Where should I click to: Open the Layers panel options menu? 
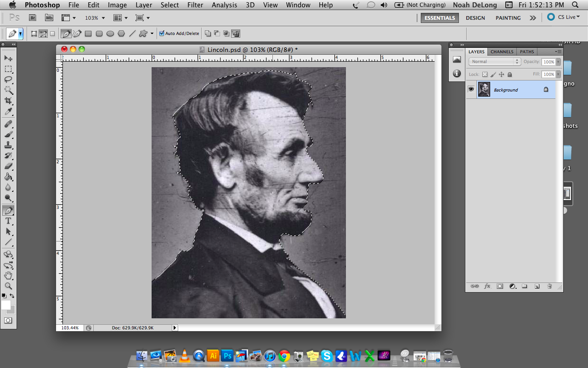coord(558,52)
